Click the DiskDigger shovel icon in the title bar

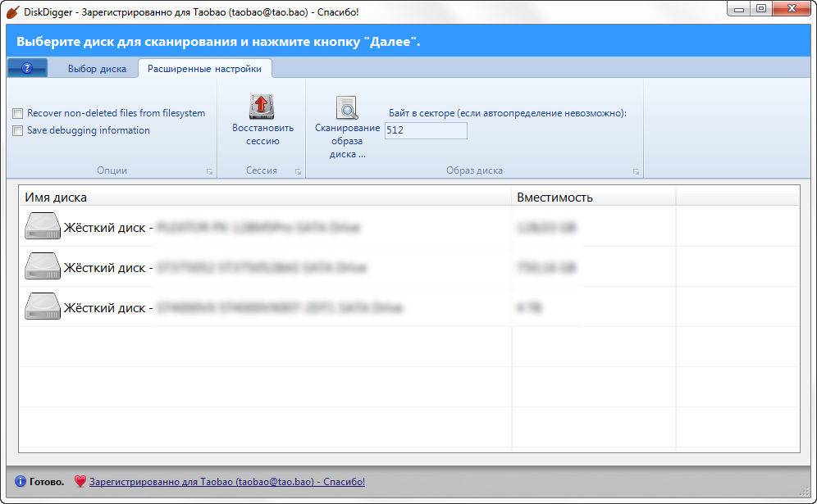[13, 11]
